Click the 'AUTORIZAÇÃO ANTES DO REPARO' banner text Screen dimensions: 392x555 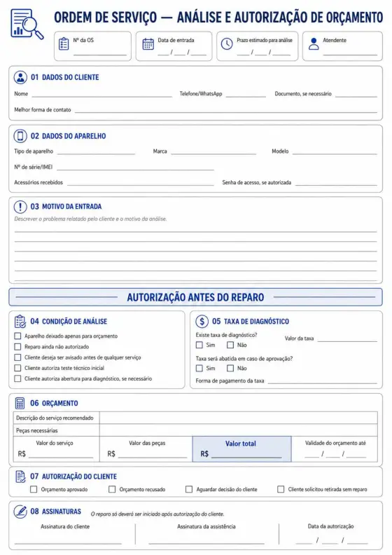195,297
